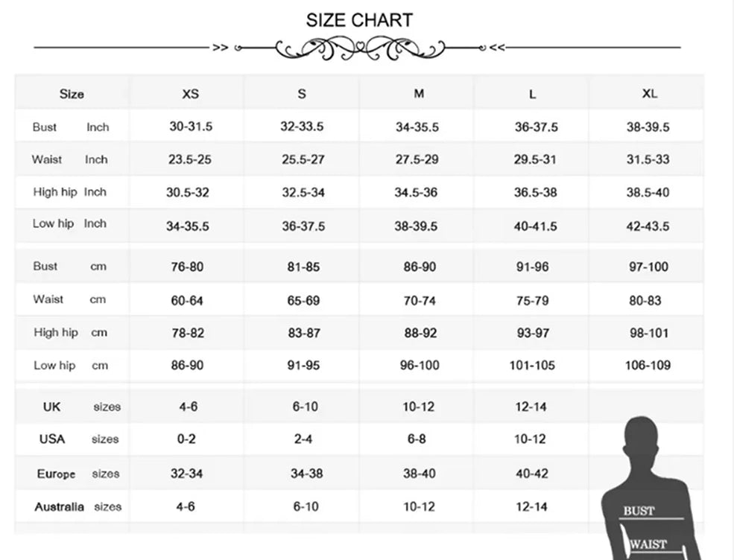The width and height of the screenshot is (734, 560).
Task: Click the M low hip value 96-100
Action: click(420, 366)
